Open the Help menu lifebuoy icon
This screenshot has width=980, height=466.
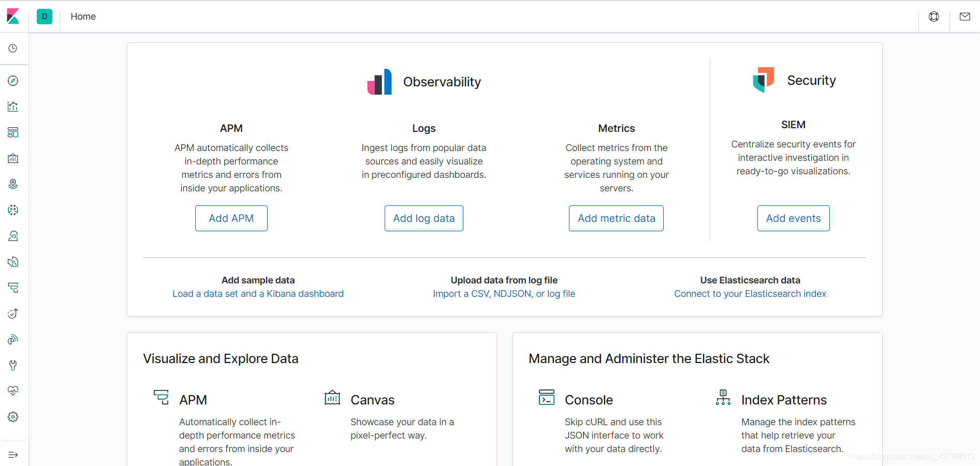tap(934, 17)
